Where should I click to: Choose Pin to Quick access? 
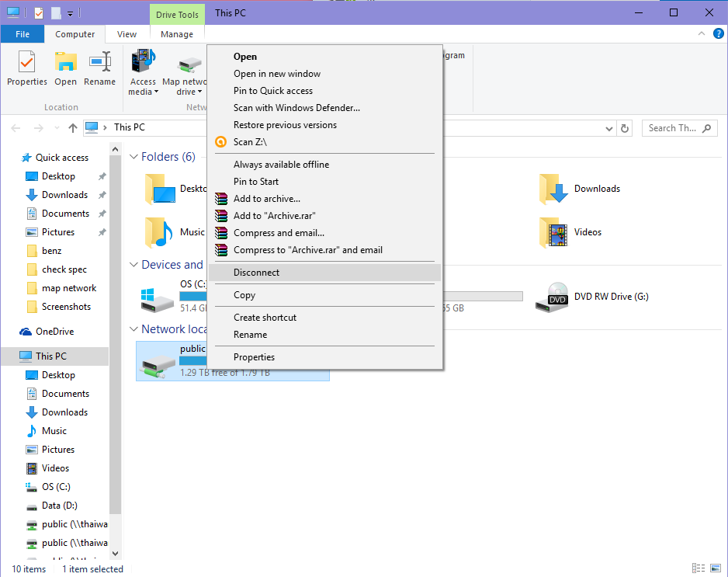click(324, 91)
